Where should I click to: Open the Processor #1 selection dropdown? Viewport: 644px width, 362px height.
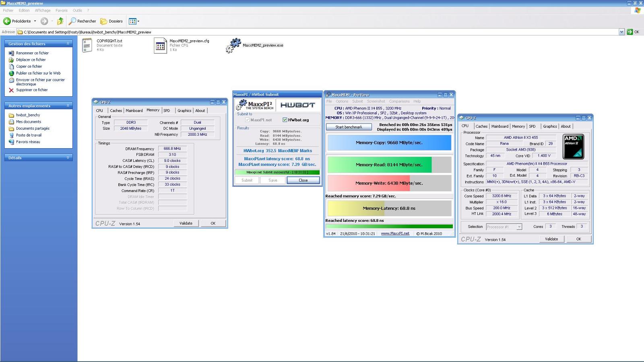tap(519, 227)
